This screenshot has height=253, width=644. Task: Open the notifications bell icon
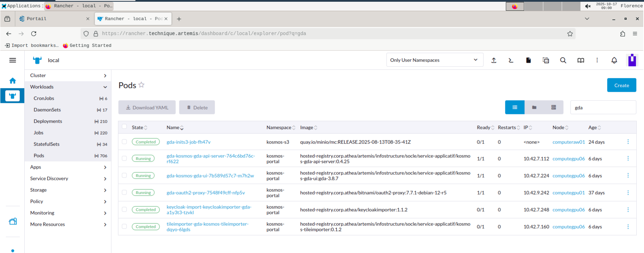click(x=614, y=60)
